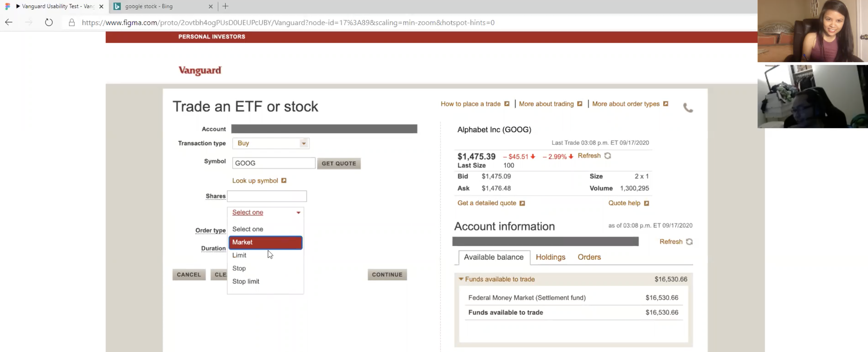Click the Duration label

213,248
